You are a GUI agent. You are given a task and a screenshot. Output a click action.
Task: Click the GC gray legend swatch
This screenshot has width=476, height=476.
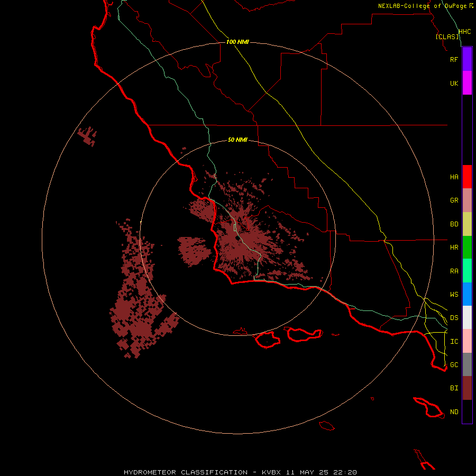[467, 364]
